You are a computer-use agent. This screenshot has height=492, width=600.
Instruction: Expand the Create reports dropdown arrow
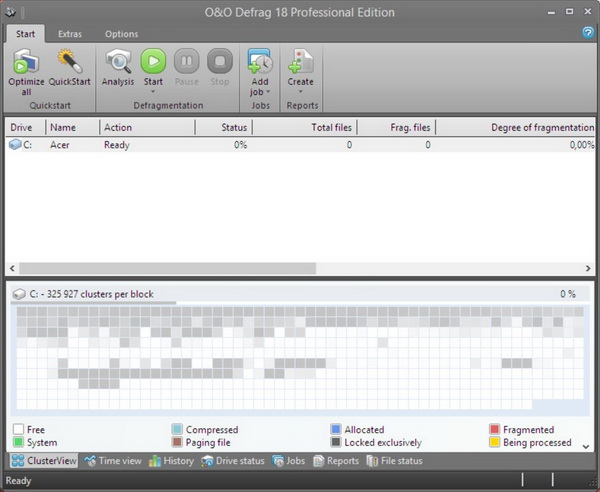click(300, 92)
